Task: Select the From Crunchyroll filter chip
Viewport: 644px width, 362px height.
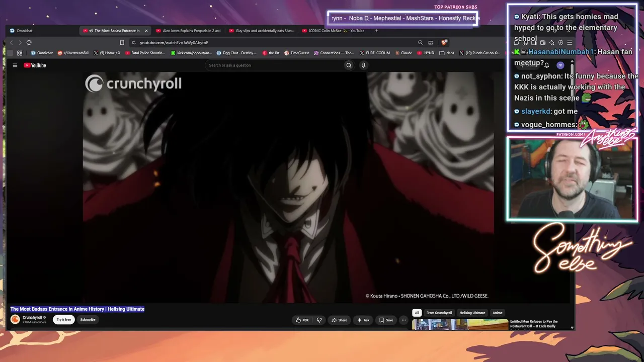Action: tap(439, 313)
